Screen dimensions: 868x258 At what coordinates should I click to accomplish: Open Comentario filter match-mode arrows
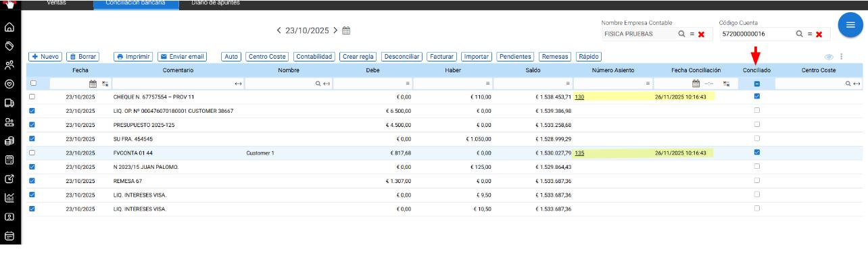click(238, 84)
